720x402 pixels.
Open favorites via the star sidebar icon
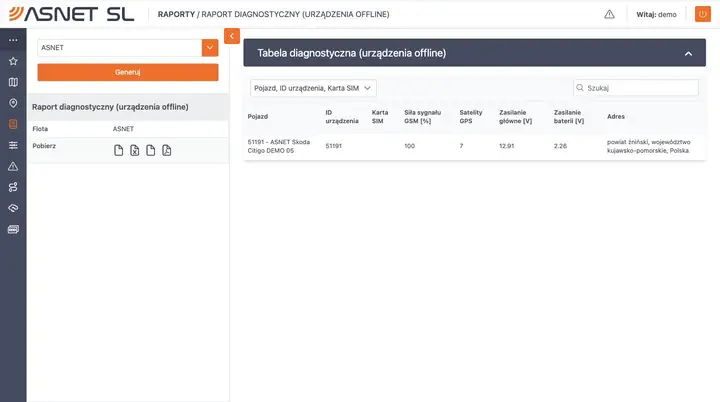pyautogui.click(x=13, y=61)
